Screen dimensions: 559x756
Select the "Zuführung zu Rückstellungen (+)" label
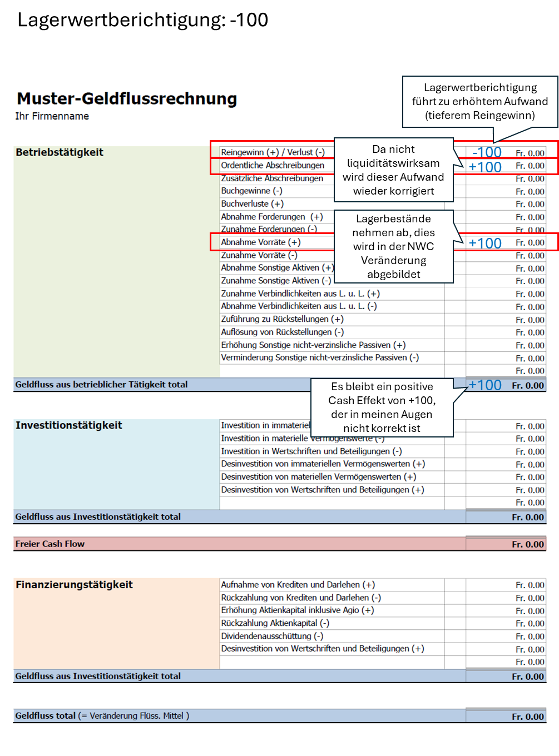coord(283,319)
